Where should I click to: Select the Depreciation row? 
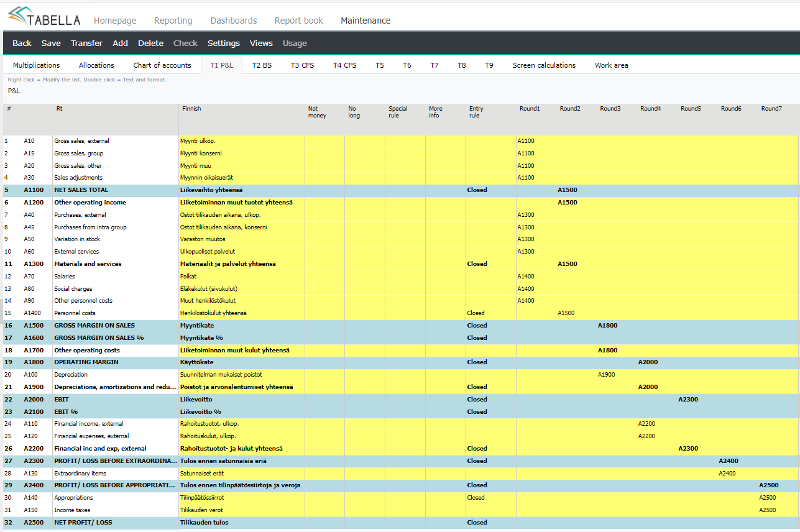point(400,375)
